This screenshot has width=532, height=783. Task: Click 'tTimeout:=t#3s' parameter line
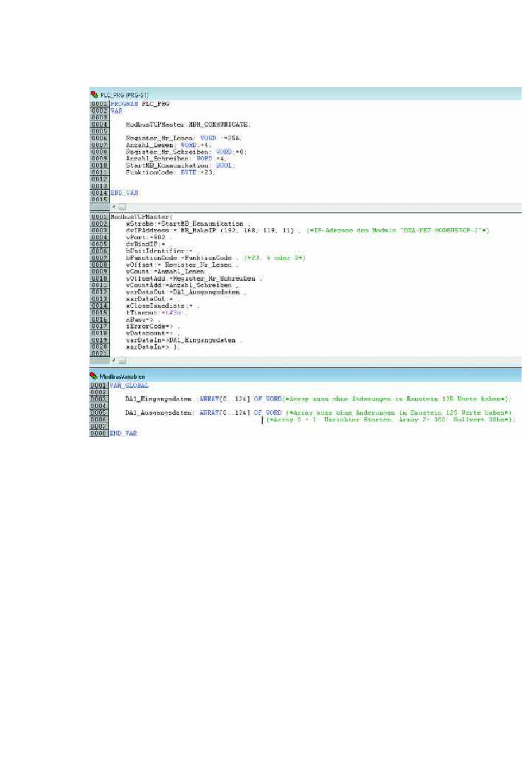click(x=156, y=313)
